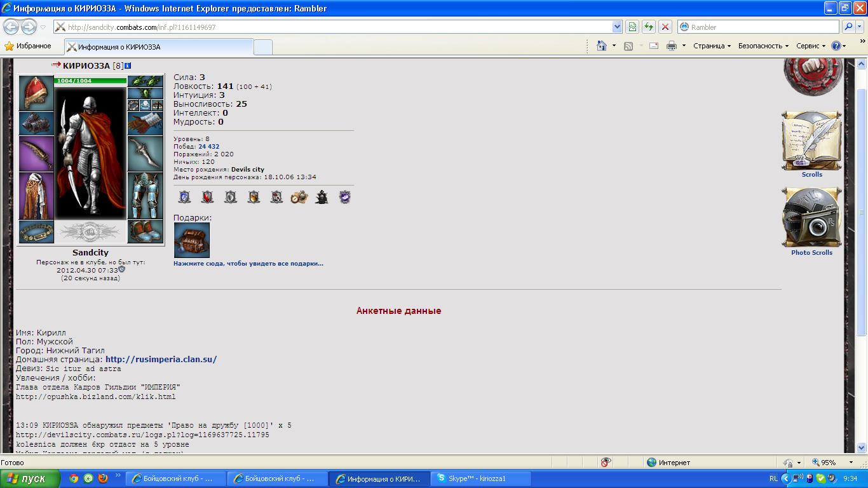This screenshot has height=488, width=868.
Task: Click the orange shield badge
Action: point(254,197)
